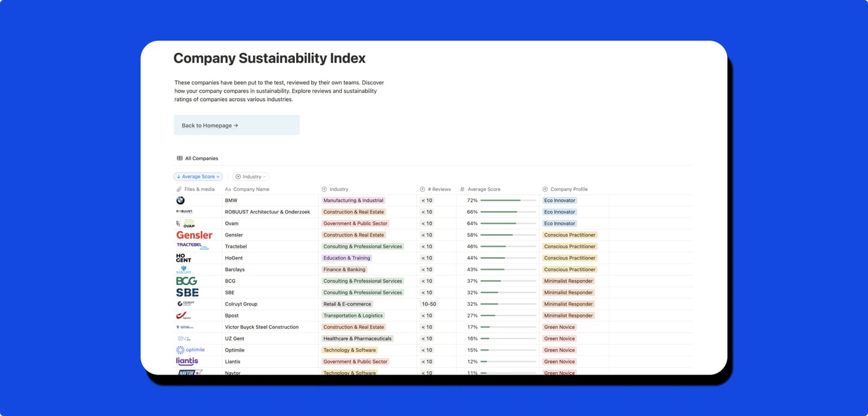The image size is (868, 416).
Task: Click the red Gensler logo
Action: point(194,235)
